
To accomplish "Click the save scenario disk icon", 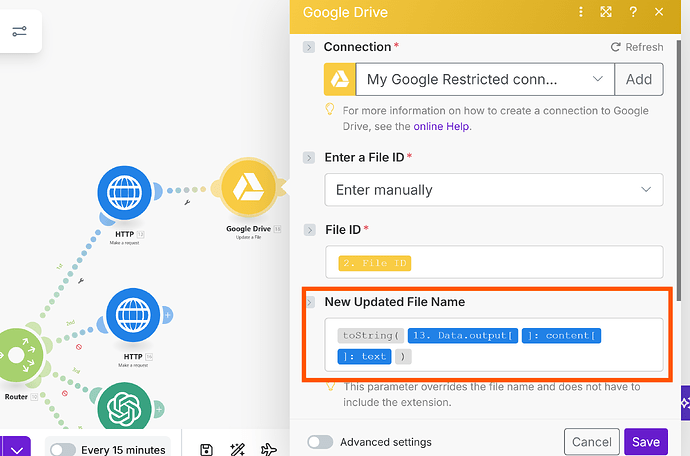I will tap(206, 449).
